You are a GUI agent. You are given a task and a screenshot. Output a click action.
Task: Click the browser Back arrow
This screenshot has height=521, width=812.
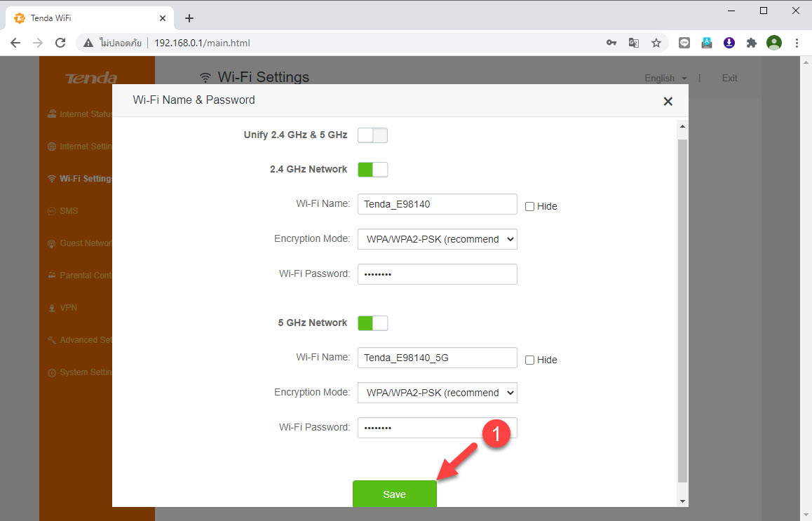tap(15, 43)
